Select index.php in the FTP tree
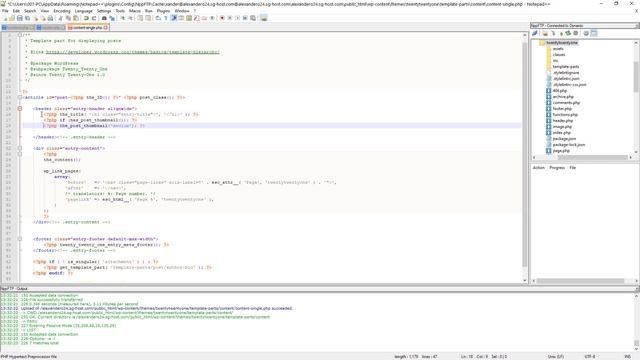640x360 pixels. 562,133
